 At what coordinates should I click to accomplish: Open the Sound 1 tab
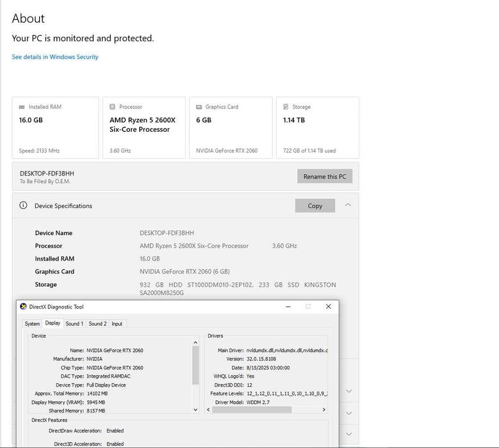(74, 324)
